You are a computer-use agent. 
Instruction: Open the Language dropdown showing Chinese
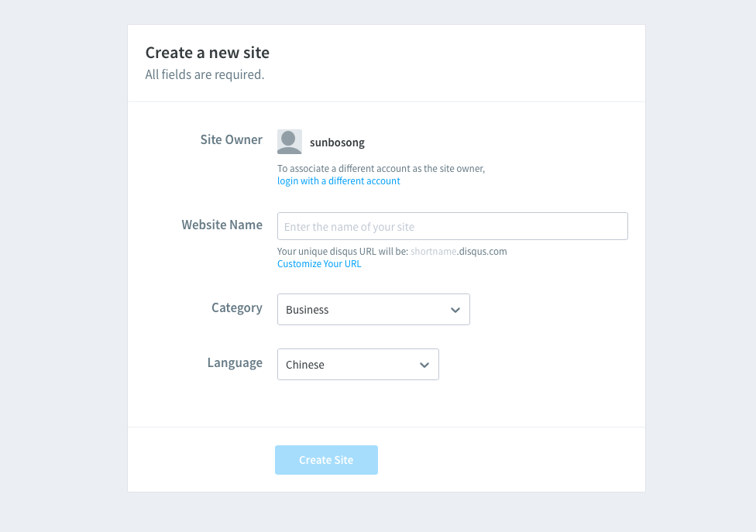(358, 364)
